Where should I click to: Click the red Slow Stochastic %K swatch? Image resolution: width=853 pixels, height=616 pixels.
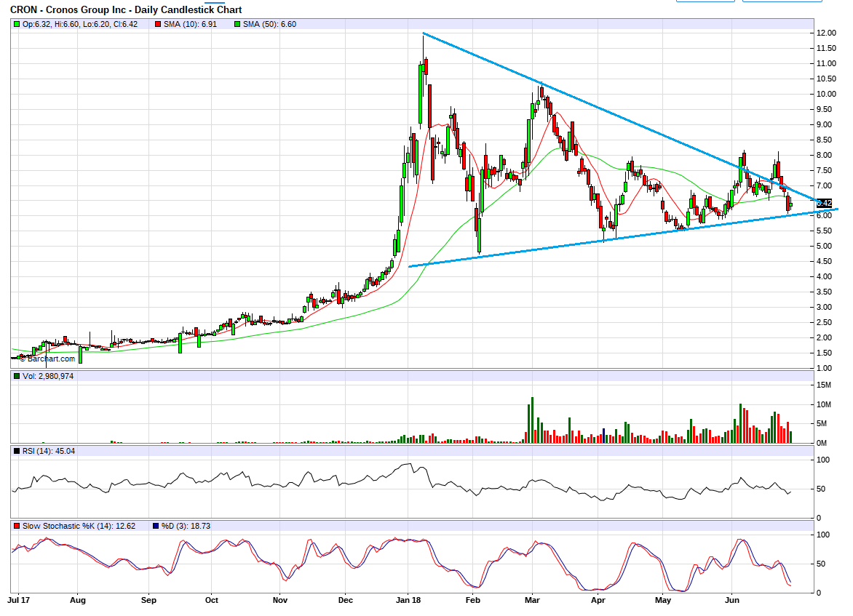[17, 527]
